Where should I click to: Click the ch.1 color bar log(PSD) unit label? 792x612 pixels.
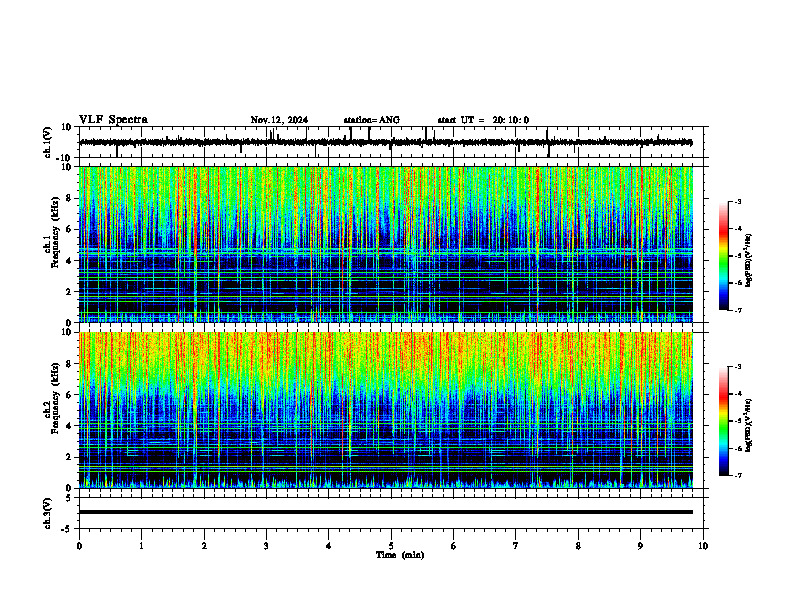point(749,261)
